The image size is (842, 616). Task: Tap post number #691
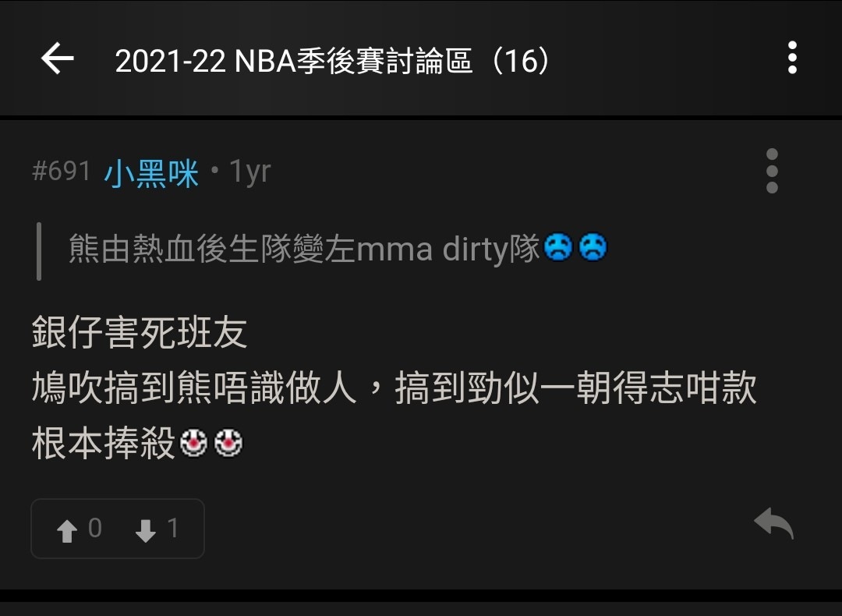[x=62, y=172]
